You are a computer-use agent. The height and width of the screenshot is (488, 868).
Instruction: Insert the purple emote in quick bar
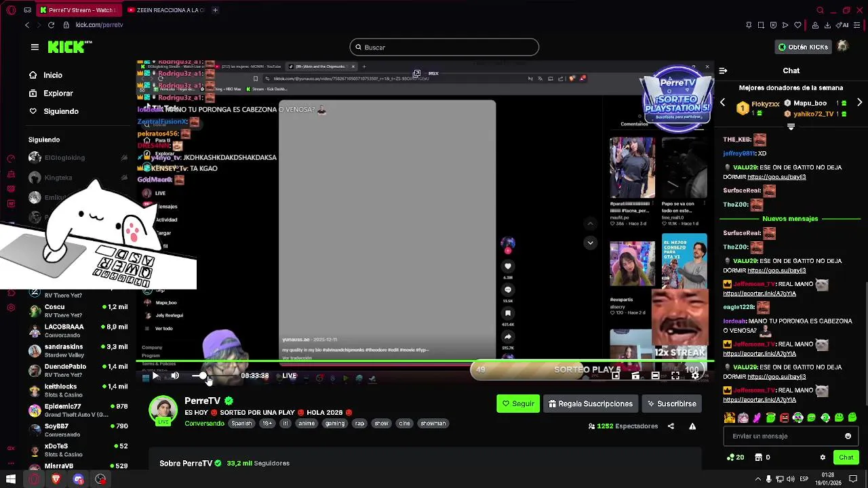pos(757,418)
